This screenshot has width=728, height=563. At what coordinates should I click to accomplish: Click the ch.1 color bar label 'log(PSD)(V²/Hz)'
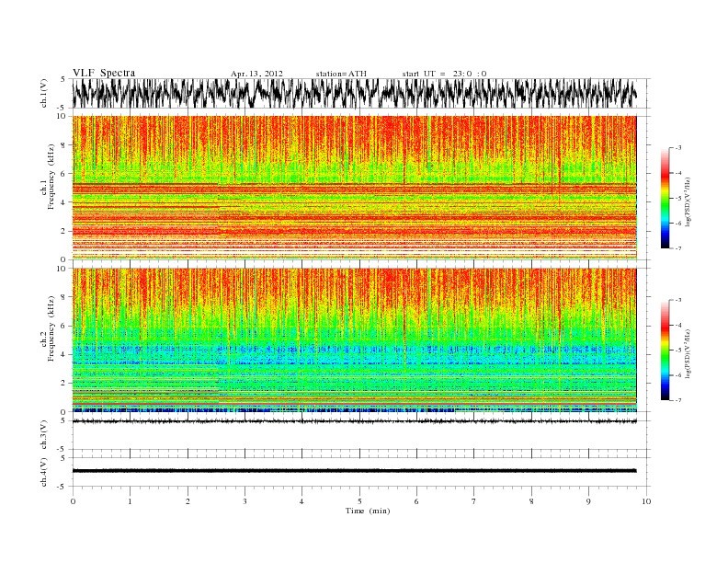[x=688, y=202]
